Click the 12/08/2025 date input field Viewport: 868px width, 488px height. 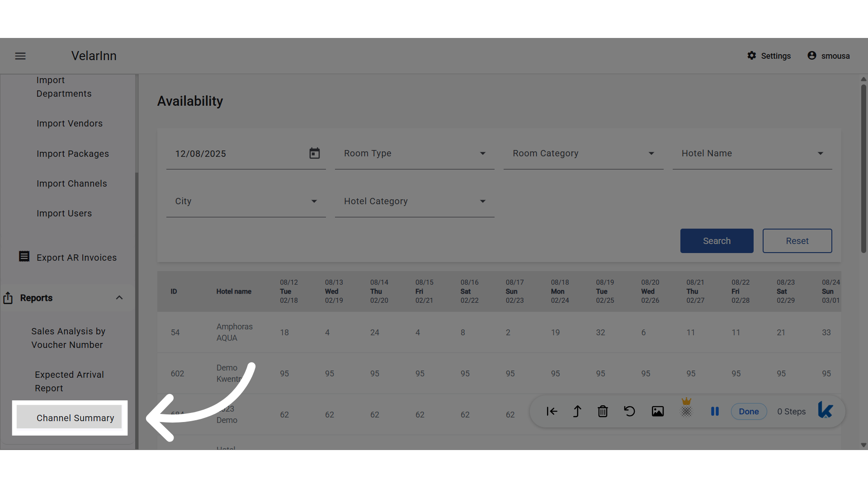pyautogui.click(x=246, y=154)
